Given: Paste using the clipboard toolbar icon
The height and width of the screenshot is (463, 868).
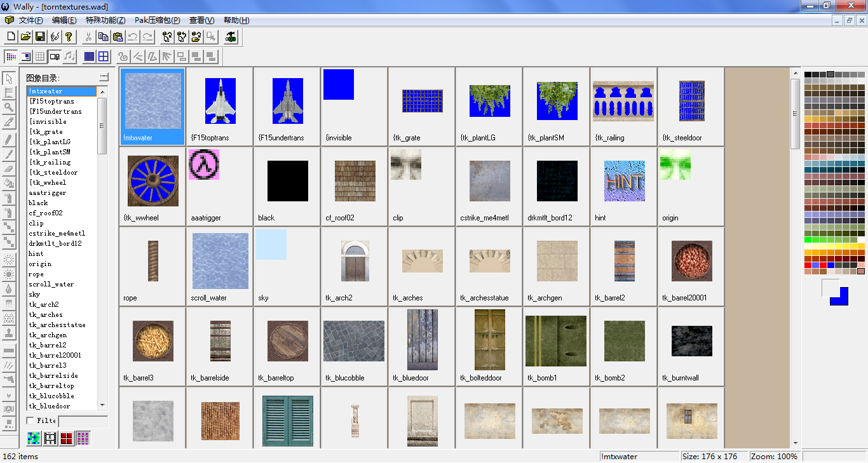Looking at the screenshot, I should tap(118, 37).
